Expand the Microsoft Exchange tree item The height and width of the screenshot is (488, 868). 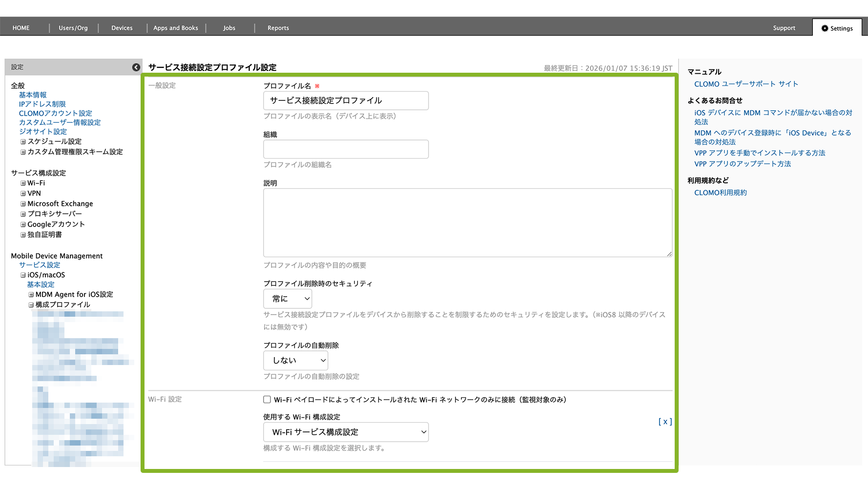tap(23, 204)
